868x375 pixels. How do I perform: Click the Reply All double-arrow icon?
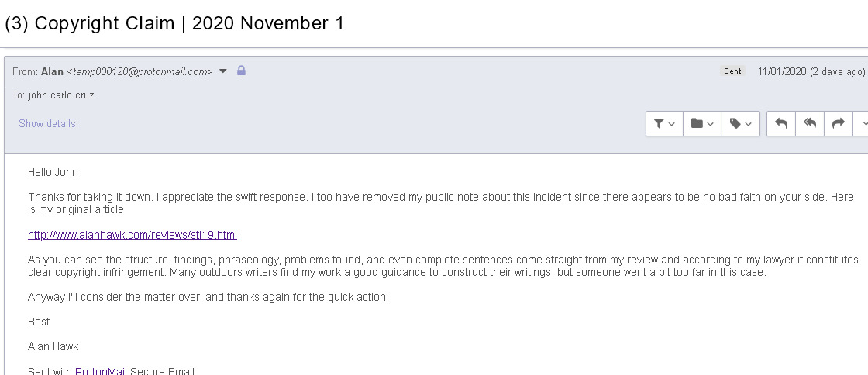(810, 124)
